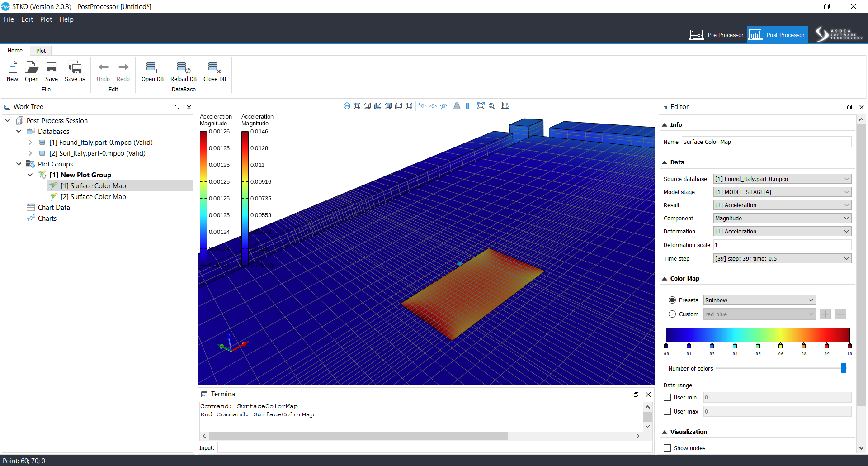
Task: Click the dashed-box eye visibility icon
Action: point(423,106)
